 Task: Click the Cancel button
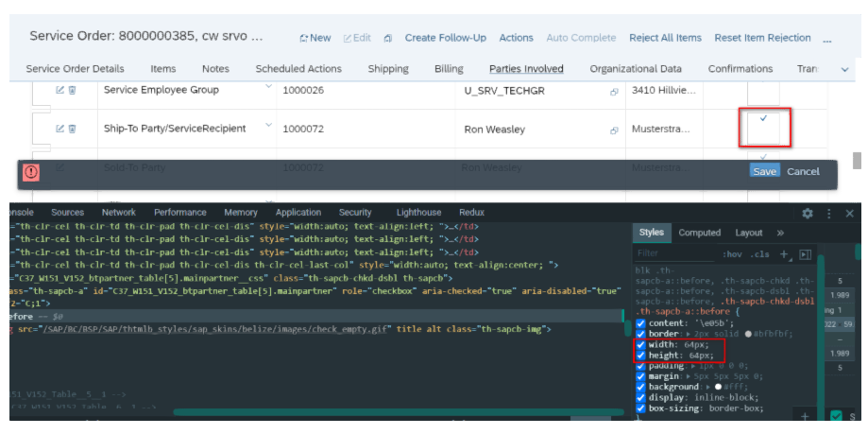[x=803, y=171]
